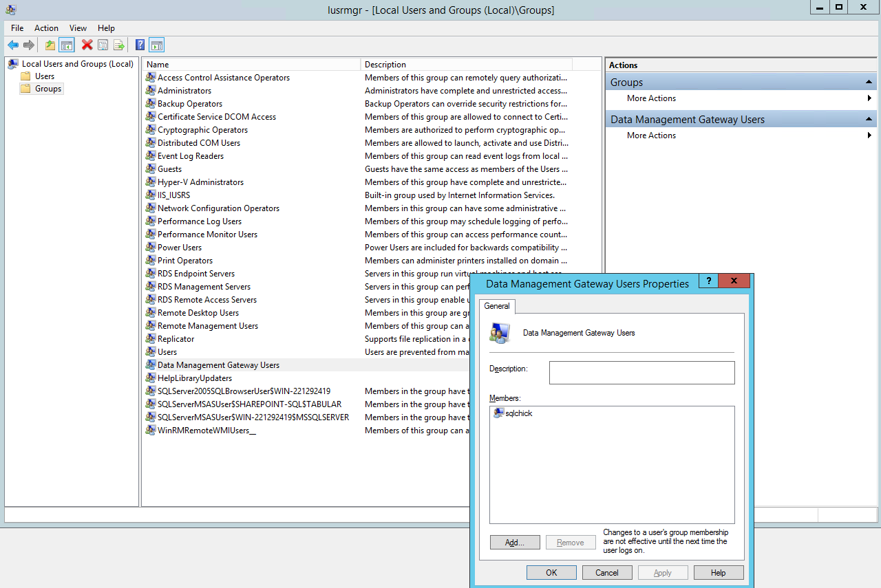Click the Backup Operators group icon

[151, 104]
